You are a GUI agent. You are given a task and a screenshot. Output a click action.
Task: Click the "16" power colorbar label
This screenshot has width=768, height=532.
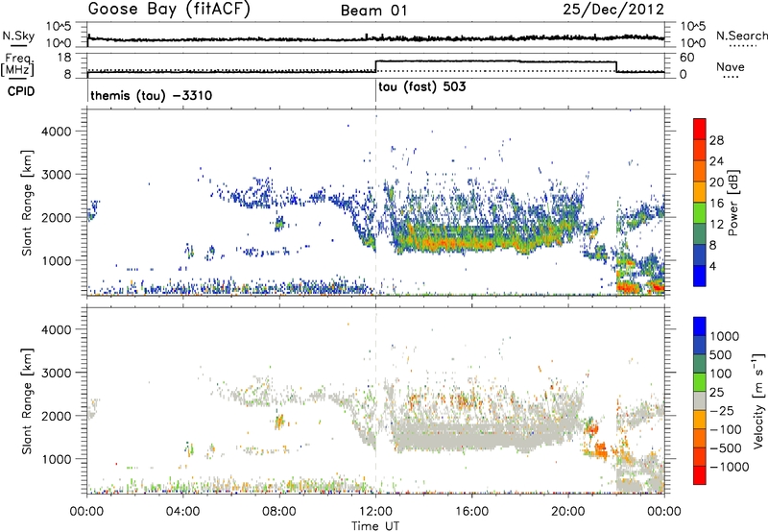click(716, 204)
